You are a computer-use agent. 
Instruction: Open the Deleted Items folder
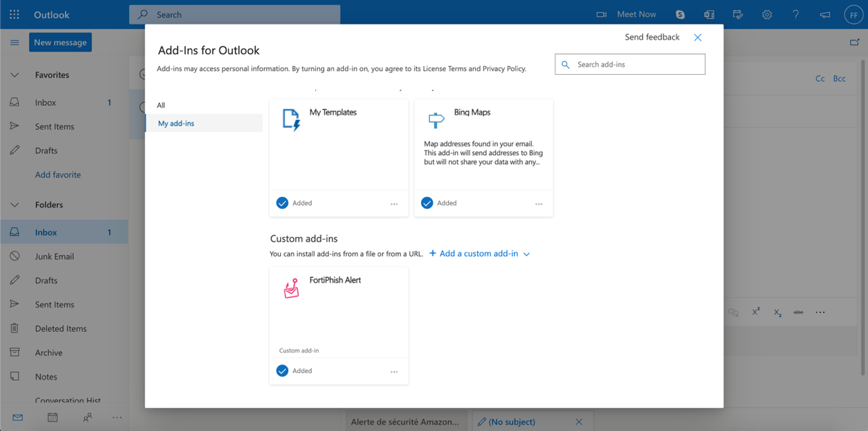[x=64, y=328]
